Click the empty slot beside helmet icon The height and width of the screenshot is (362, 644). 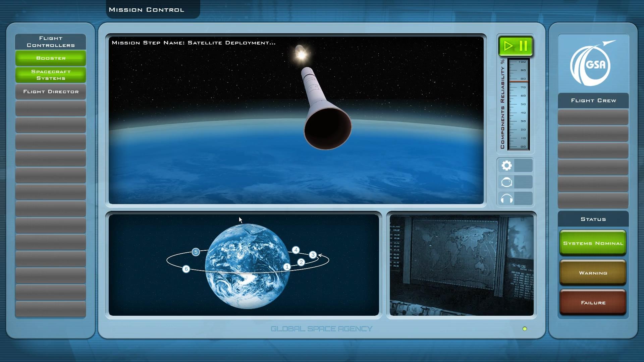(x=523, y=182)
